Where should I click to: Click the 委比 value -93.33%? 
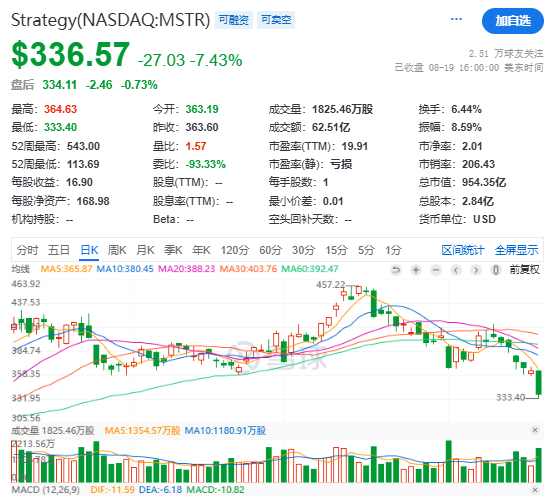coord(206,164)
